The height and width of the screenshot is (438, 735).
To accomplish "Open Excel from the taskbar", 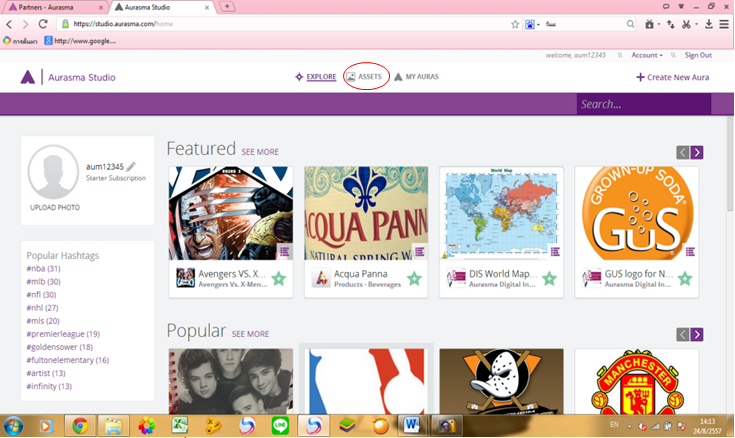I will (x=180, y=426).
